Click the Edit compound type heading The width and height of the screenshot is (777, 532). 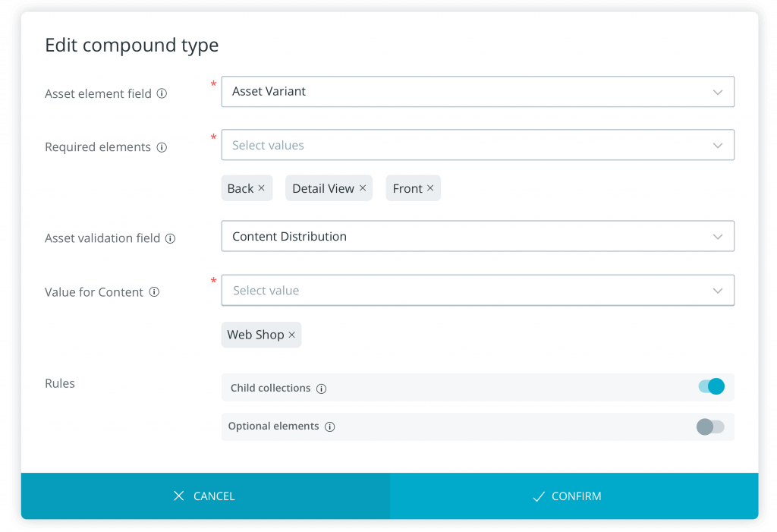[132, 46]
